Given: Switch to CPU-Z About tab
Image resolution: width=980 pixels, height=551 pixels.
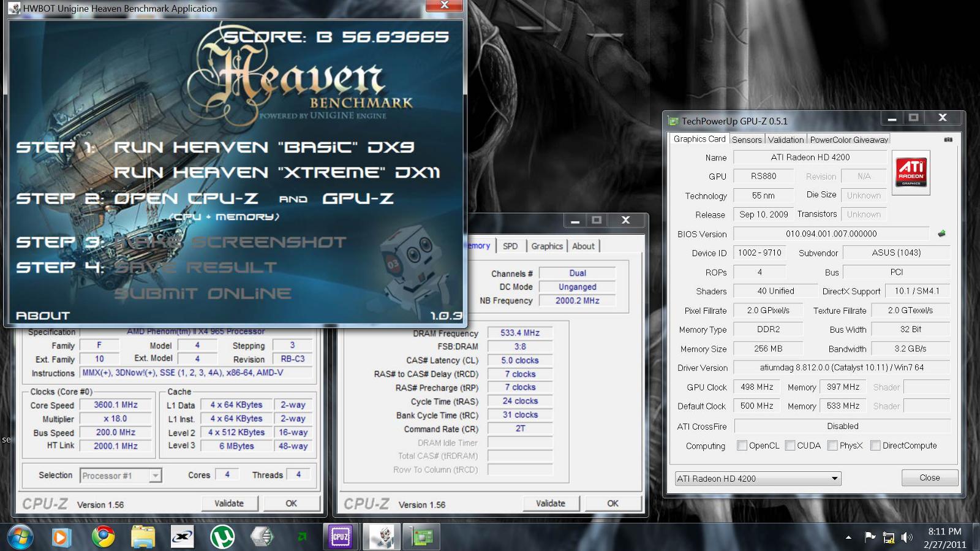Looking at the screenshot, I should [x=583, y=246].
